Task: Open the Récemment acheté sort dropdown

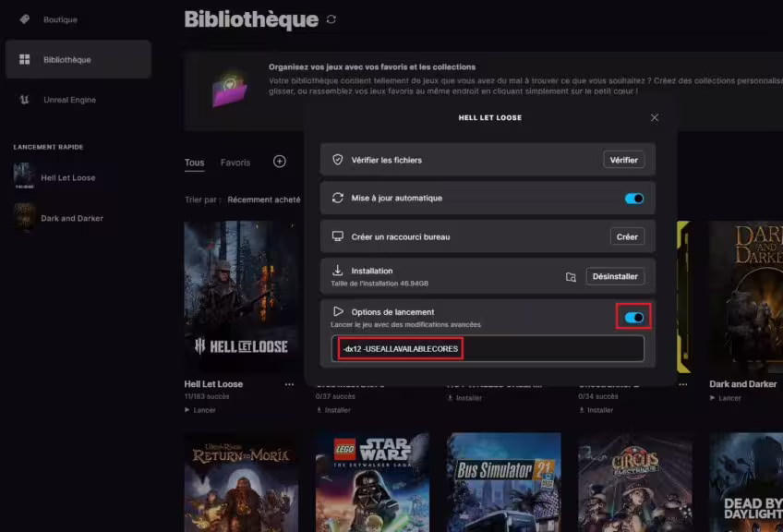Action: [x=264, y=199]
